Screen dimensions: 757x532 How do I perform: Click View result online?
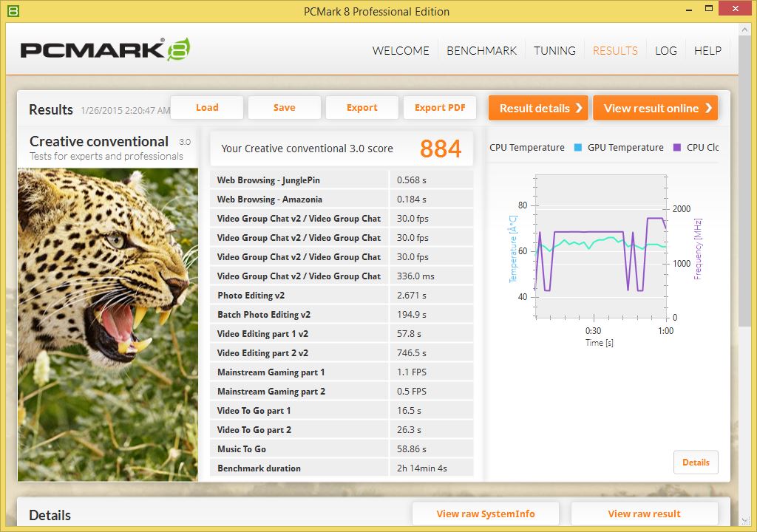coord(655,108)
